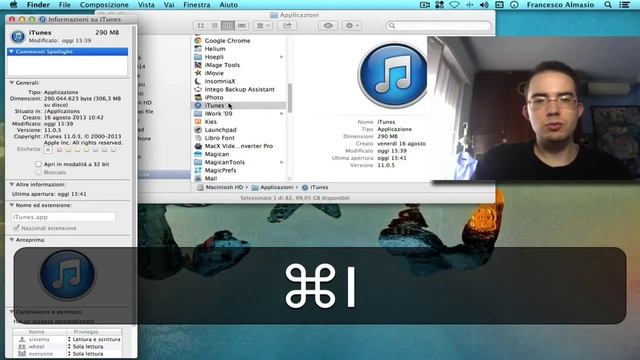
Task: Select iPhoto app
Action: pos(214,98)
